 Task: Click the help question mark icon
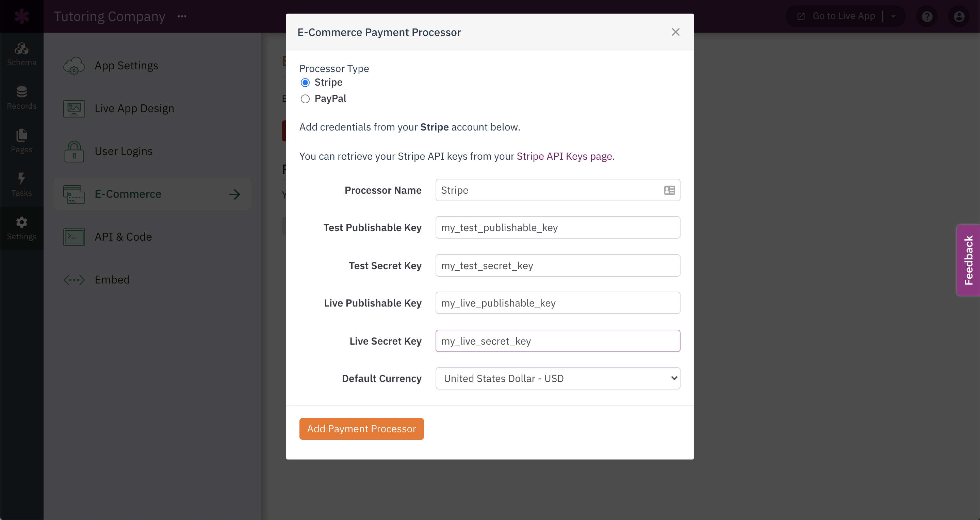[927, 16]
